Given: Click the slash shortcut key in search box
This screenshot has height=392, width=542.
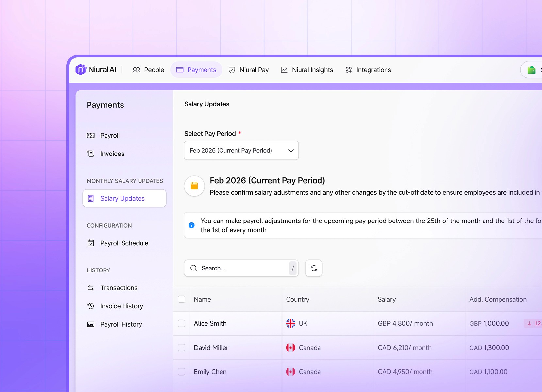Looking at the screenshot, I should click(x=293, y=268).
